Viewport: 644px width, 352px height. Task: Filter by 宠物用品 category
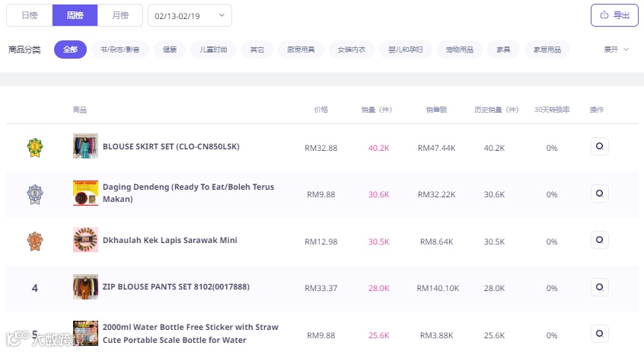click(x=460, y=50)
